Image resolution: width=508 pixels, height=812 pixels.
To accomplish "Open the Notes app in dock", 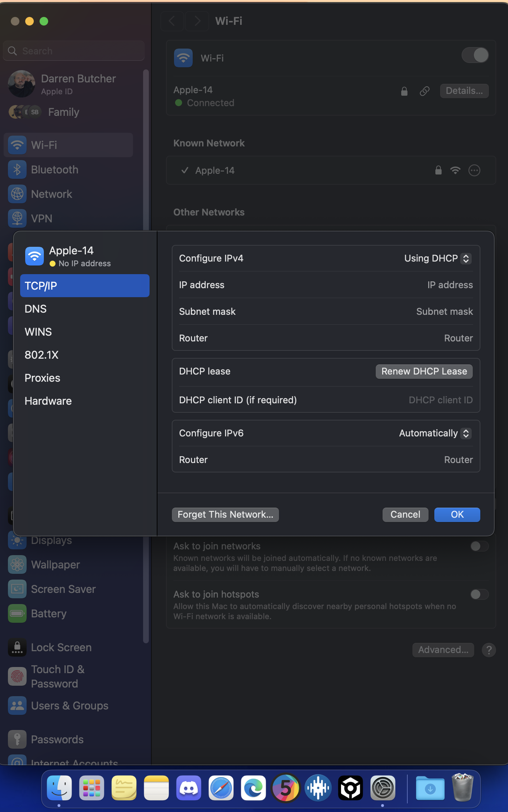I will click(156, 788).
